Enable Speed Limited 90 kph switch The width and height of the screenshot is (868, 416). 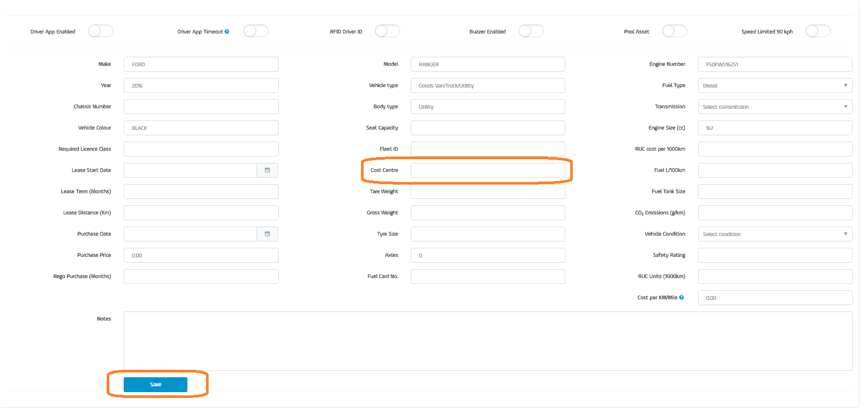pos(818,31)
